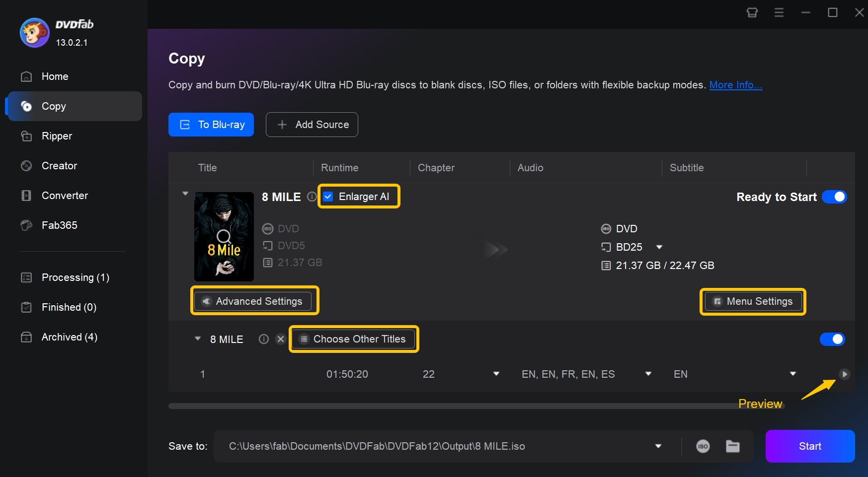Viewport: 868px width, 477px height.
Task: Enable the Enlarger AI checkbox
Action: (328, 197)
